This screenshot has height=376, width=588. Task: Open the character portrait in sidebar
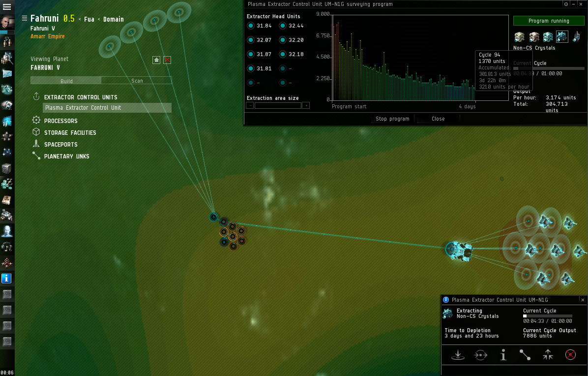point(7,23)
